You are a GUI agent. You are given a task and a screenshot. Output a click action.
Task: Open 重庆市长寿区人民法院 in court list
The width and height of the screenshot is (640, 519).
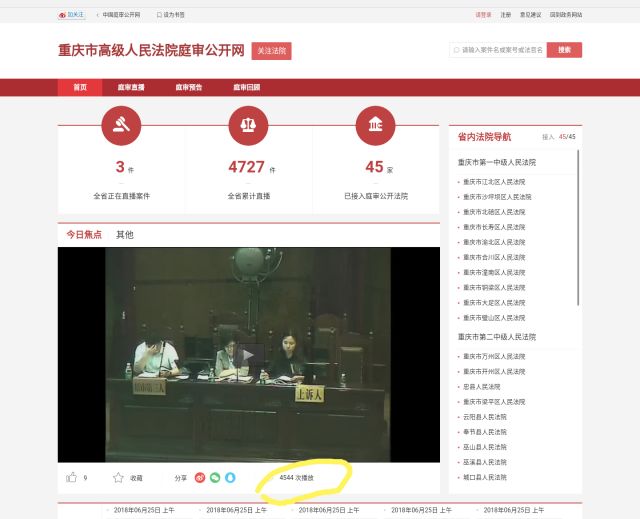click(494, 227)
